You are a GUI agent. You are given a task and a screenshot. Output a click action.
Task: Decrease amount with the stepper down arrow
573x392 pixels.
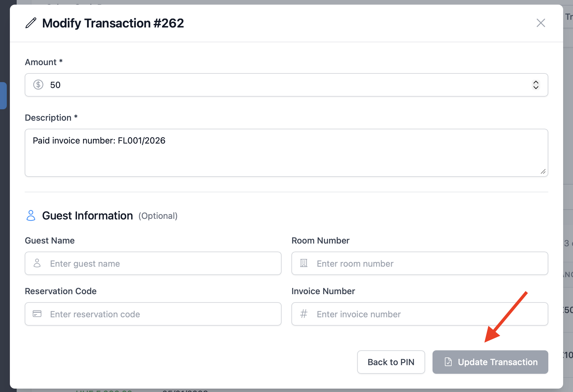click(536, 88)
